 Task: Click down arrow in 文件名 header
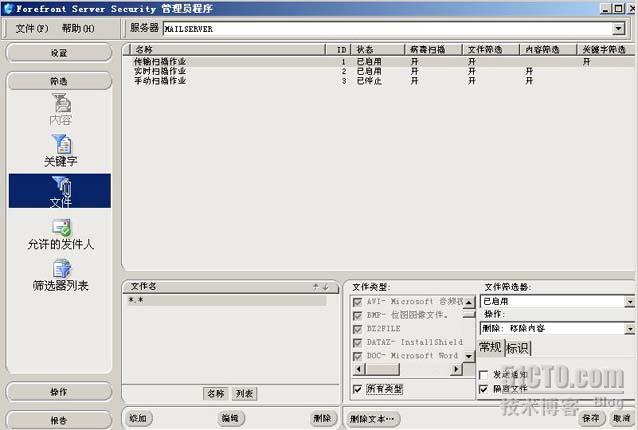click(326, 287)
